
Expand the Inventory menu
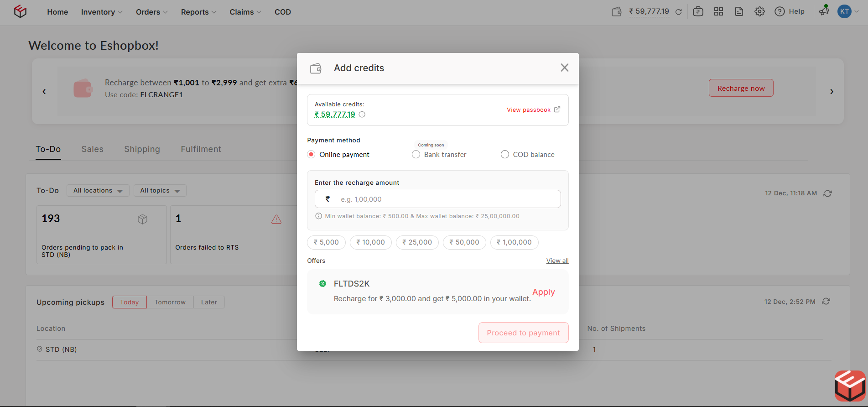tap(102, 12)
